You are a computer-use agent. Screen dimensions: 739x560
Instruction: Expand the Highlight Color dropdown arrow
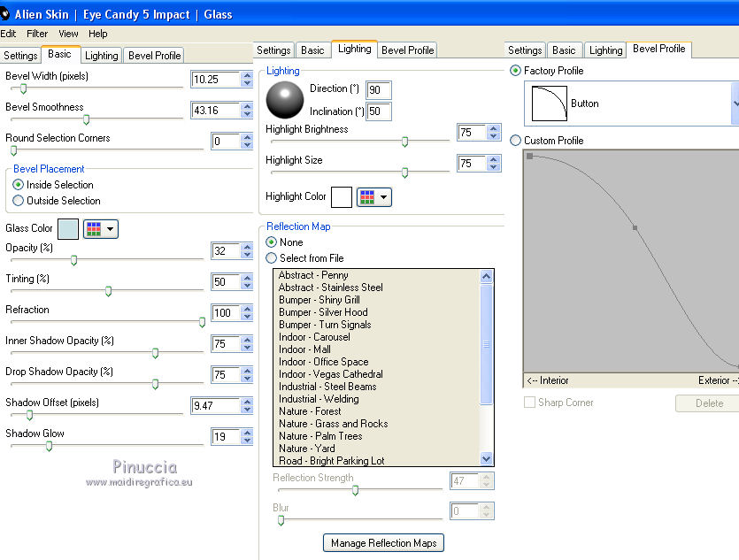384,196
